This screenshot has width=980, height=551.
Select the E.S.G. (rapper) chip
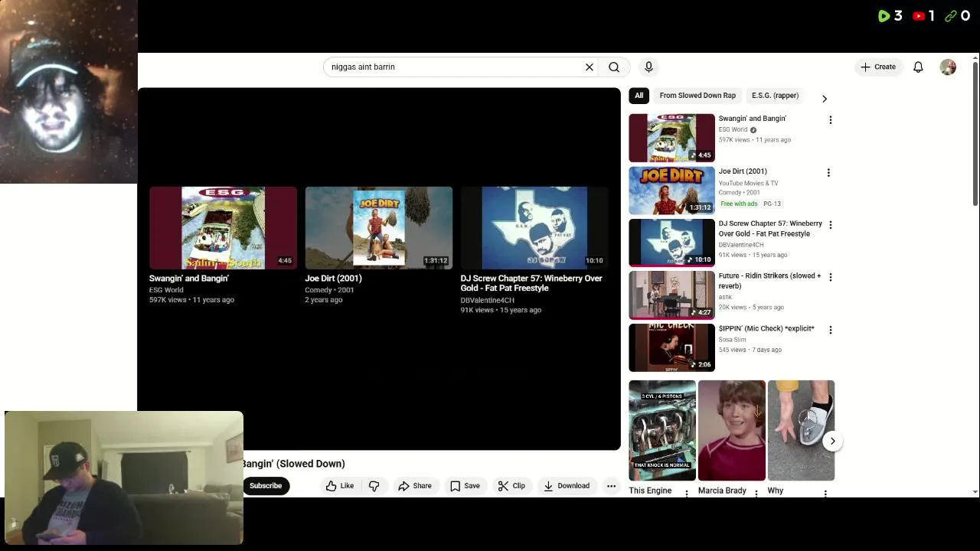[775, 96]
